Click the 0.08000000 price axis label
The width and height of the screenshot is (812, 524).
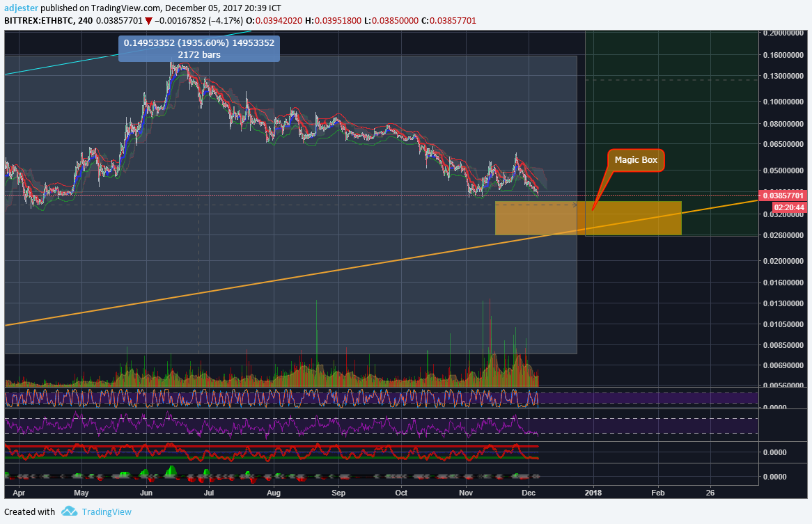[x=783, y=124]
